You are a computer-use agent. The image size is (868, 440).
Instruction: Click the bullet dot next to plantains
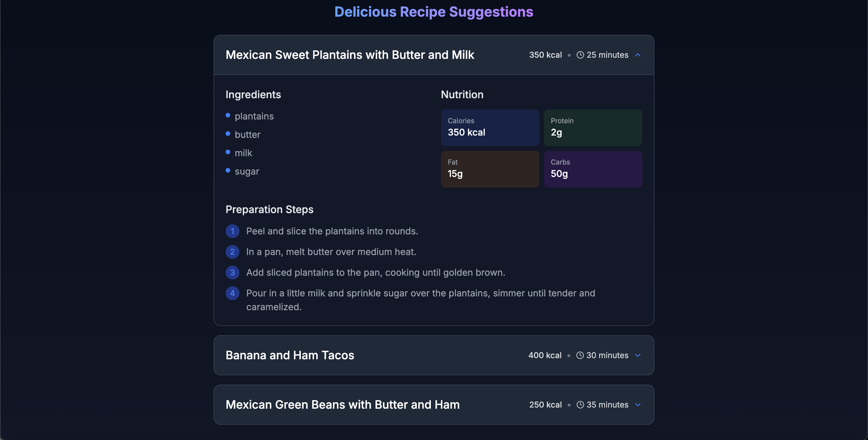[228, 116]
